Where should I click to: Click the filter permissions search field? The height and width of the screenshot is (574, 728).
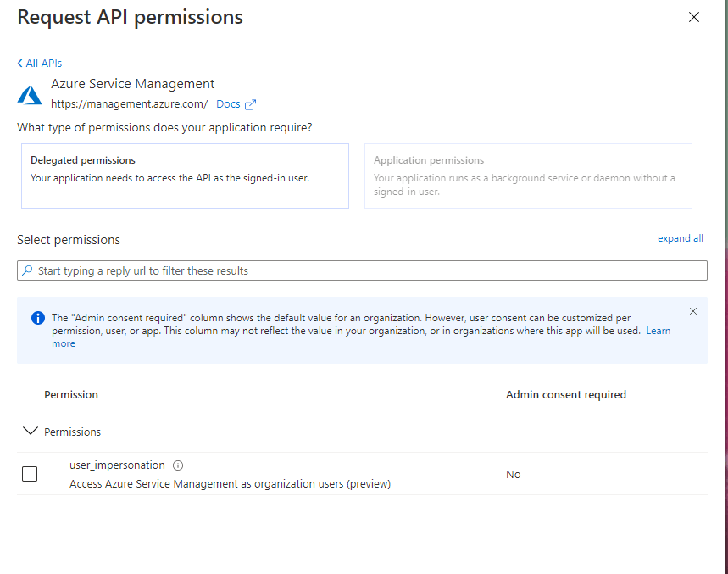coord(362,270)
